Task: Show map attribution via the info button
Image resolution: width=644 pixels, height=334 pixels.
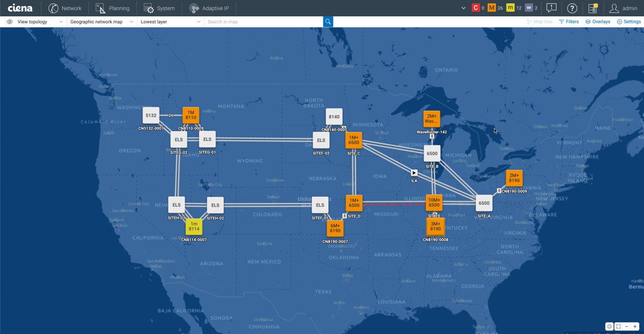Action: 609,327
